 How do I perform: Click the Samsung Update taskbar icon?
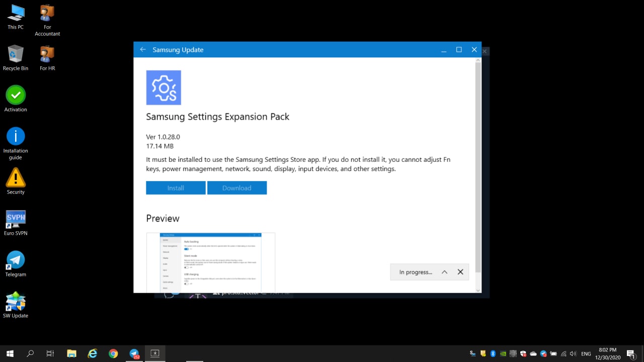(x=155, y=353)
